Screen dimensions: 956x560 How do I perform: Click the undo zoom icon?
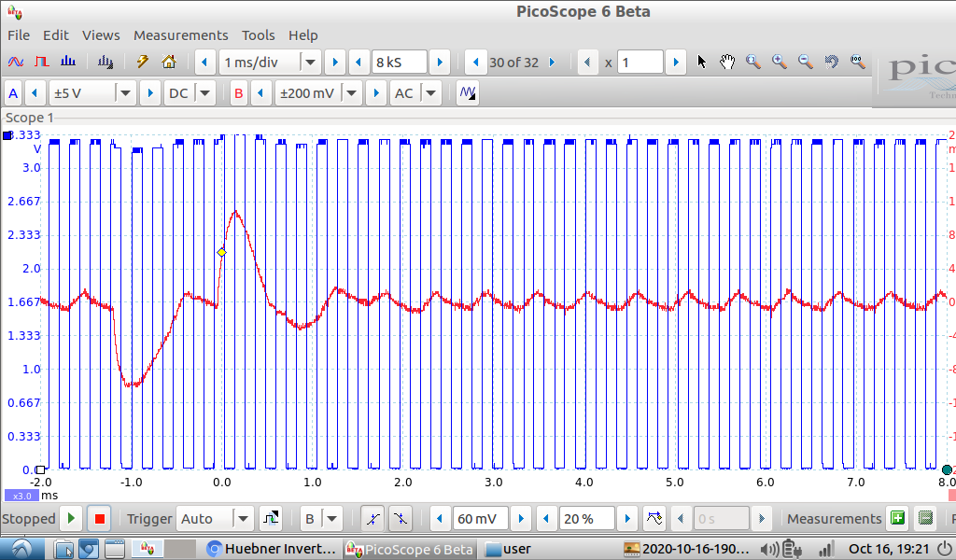click(831, 63)
